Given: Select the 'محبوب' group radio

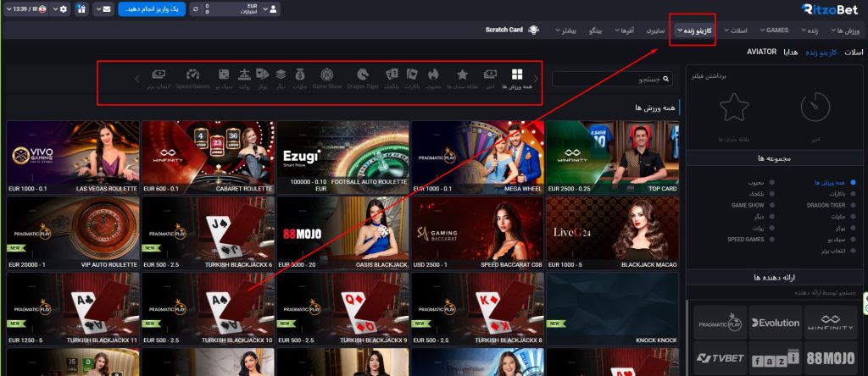Looking at the screenshot, I should (772, 182).
